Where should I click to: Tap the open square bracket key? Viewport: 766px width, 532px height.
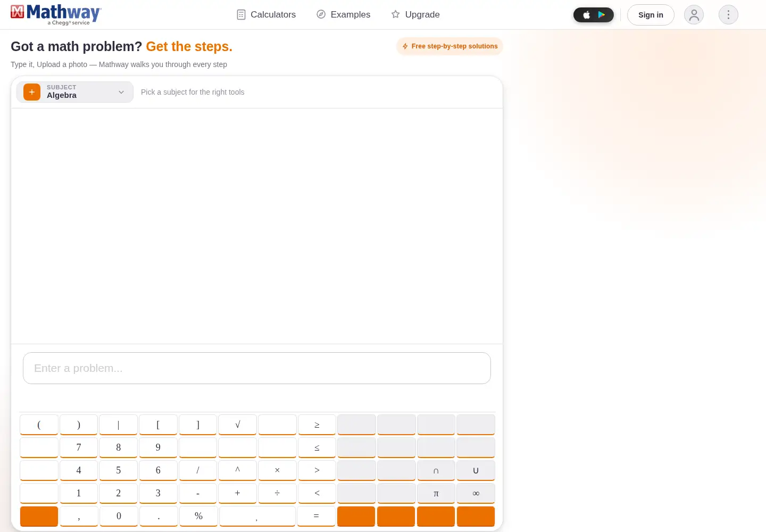(158, 425)
